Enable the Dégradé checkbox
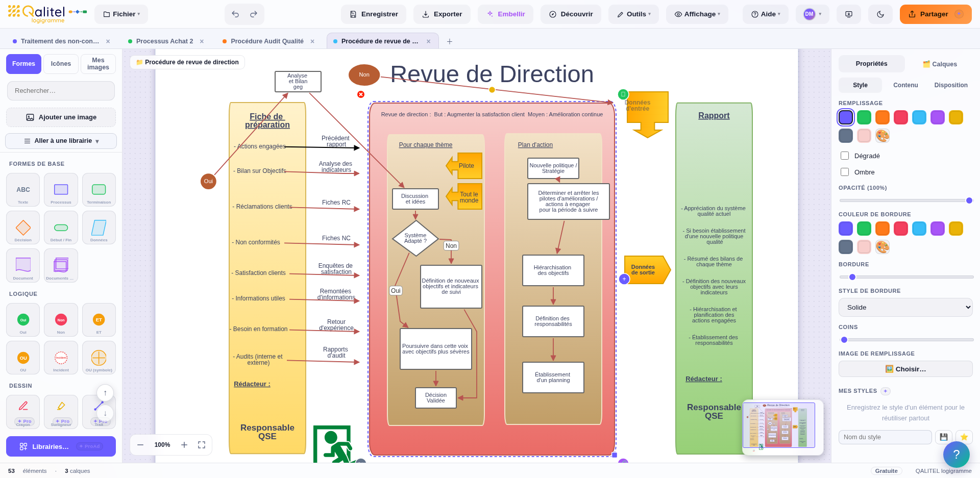The width and height of the screenshot is (980, 478). tap(845, 156)
